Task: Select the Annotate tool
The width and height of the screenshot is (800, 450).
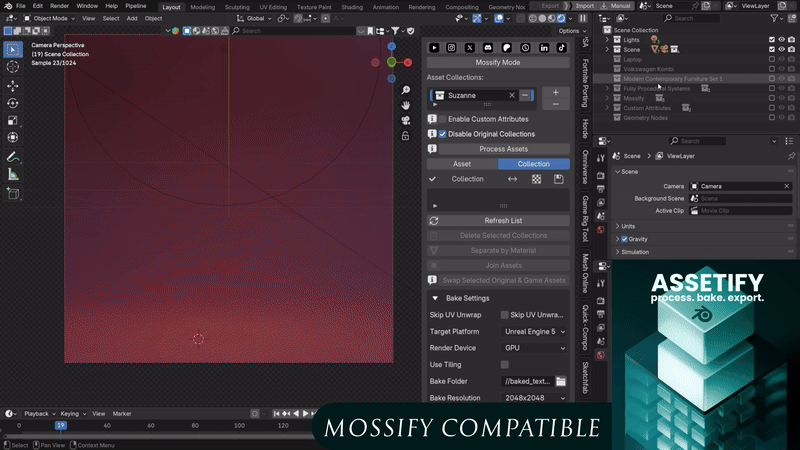Action: pos(13,157)
